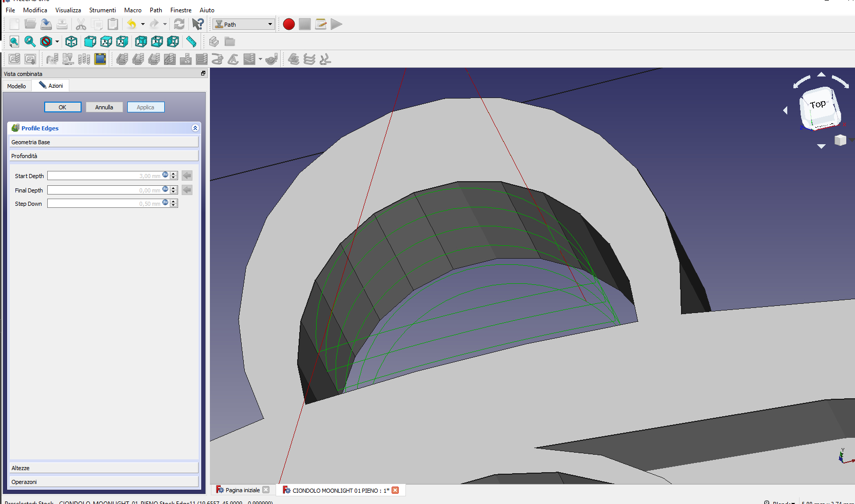The width and height of the screenshot is (855, 504).
Task: Select the Azioni tab
Action: point(51,86)
